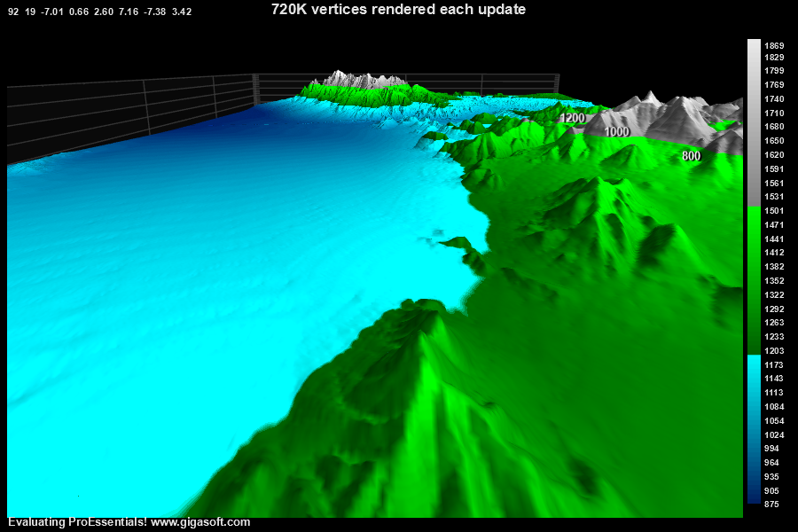Click the legend value 1322
Screen dimensions: 798x532
[774, 295]
